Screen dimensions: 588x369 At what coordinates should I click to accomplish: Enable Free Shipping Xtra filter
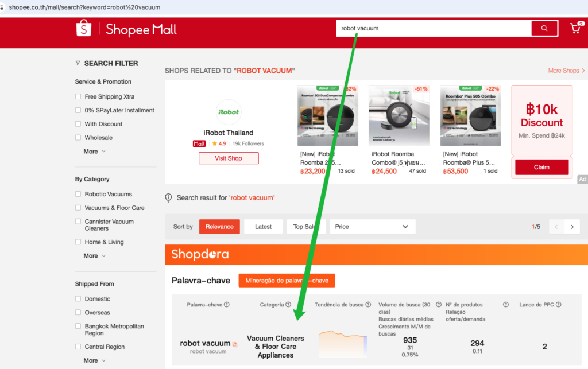pos(78,96)
